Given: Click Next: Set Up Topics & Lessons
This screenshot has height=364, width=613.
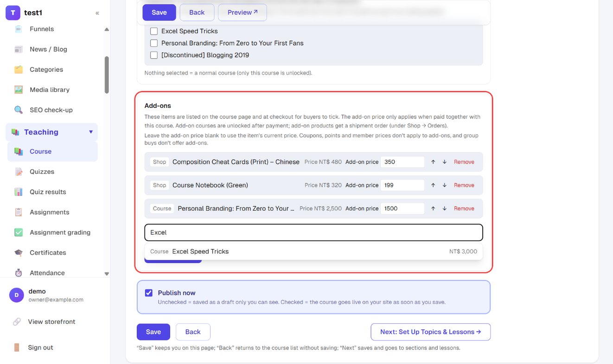Looking at the screenshot, I should pos(431,332).
